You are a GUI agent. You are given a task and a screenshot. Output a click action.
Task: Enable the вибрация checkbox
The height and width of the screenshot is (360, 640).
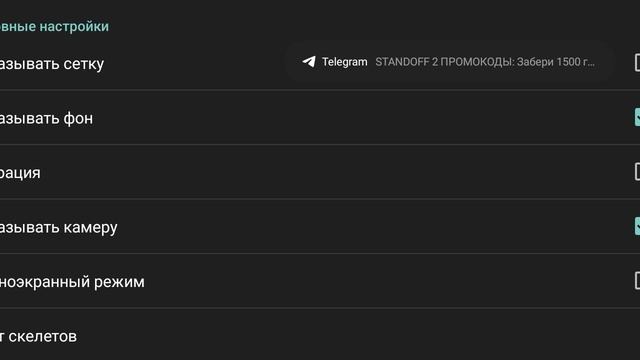click(x=637, y=171)
